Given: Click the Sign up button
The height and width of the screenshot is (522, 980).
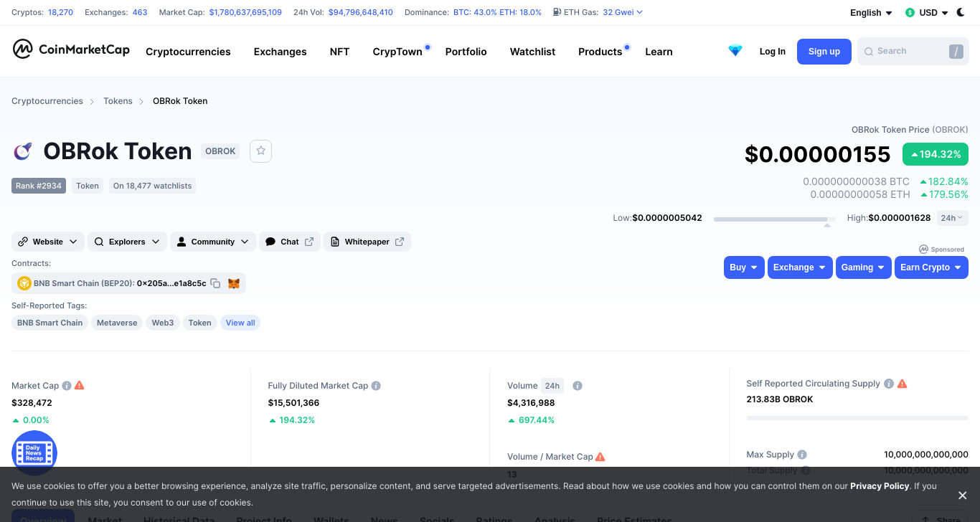Looking at the screenshot, I should click(824, 52).
